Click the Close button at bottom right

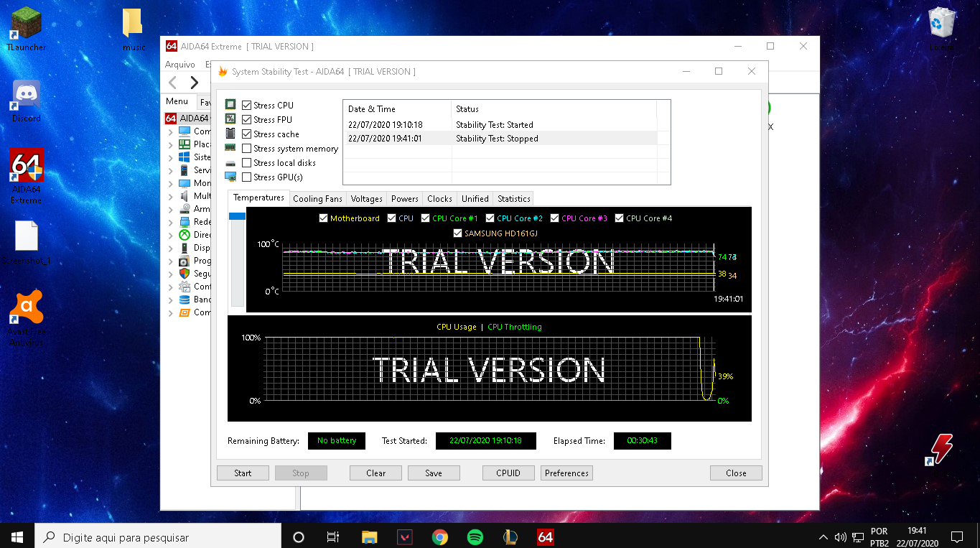[x=736, y=473]
